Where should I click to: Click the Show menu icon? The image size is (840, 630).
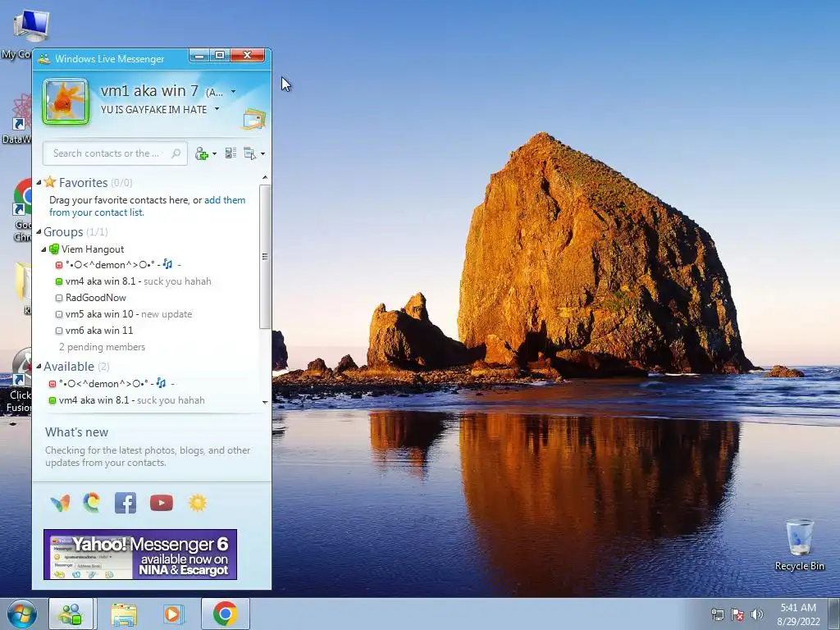click(x=249, y=153)
